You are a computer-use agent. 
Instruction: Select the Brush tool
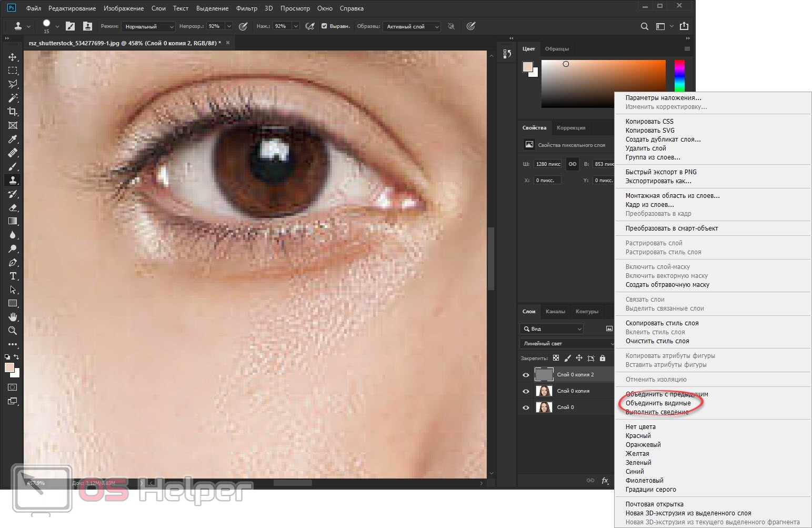[x=13, y=166]
